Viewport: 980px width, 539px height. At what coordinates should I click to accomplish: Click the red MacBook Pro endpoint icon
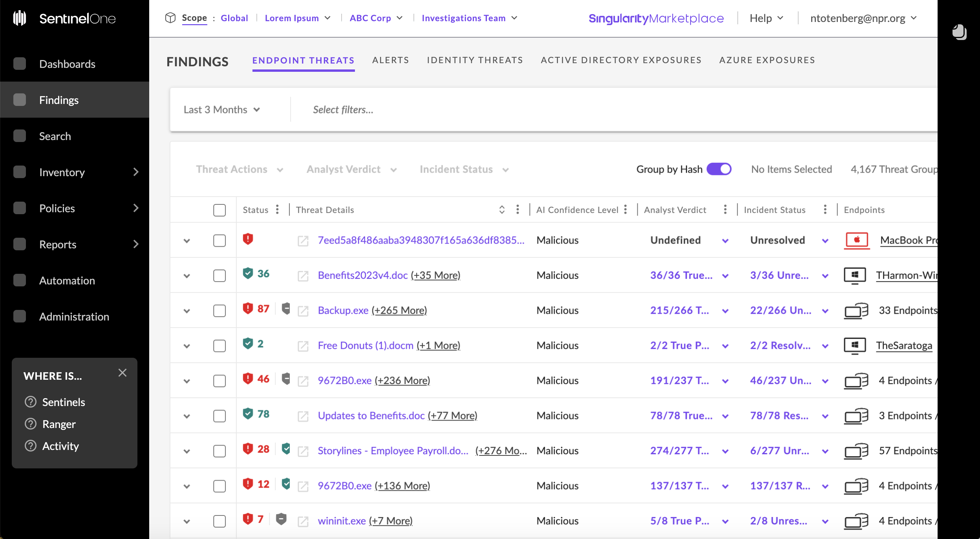(856, 240)
